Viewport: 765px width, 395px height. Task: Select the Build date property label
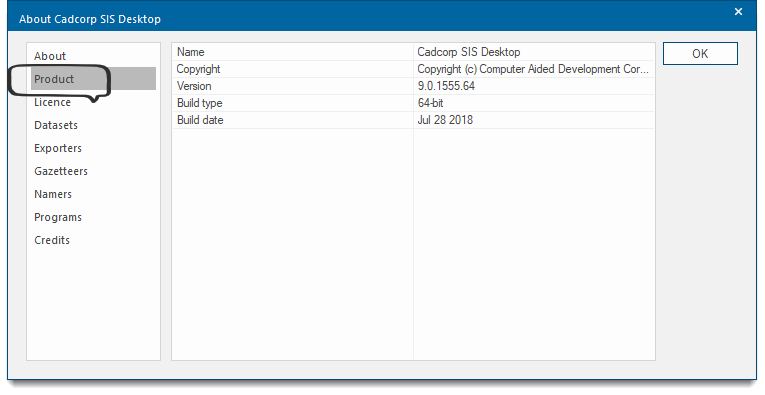200,120
